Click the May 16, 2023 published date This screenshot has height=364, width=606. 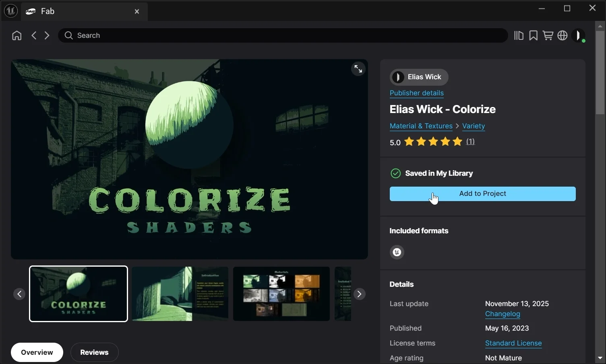507,328
